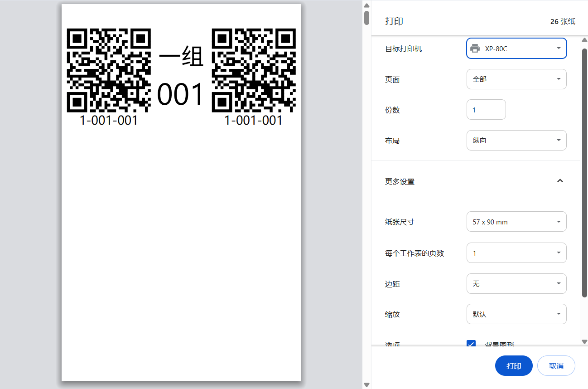Click the 份数 label

[392, 110]
